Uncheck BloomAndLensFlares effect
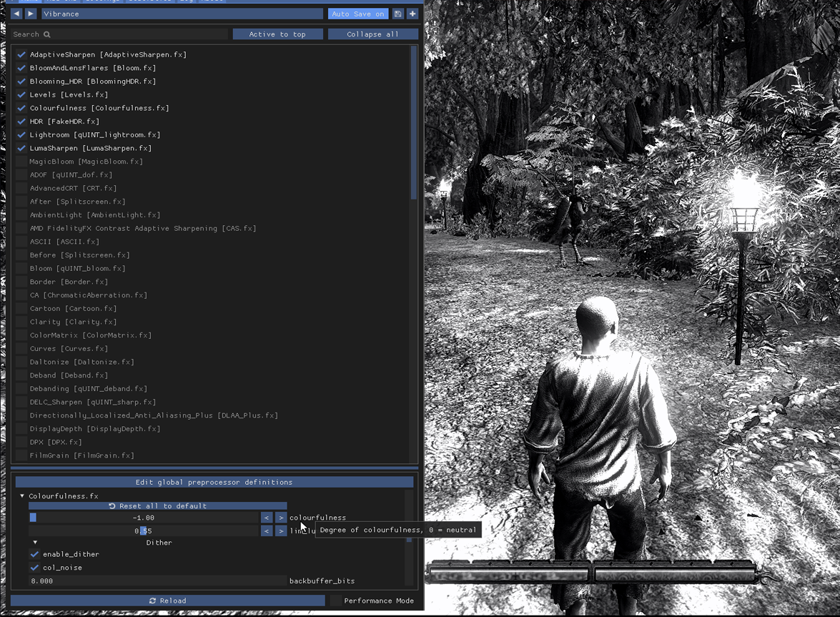 click(21, 68)
